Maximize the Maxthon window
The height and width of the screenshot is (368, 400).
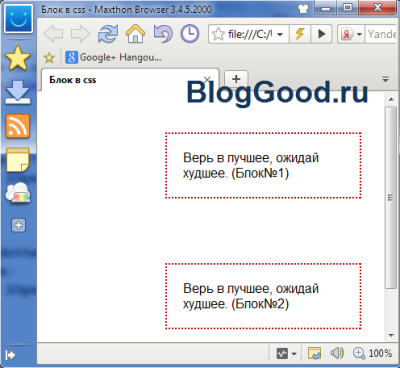pyautogui.click(x=347, y=8)
